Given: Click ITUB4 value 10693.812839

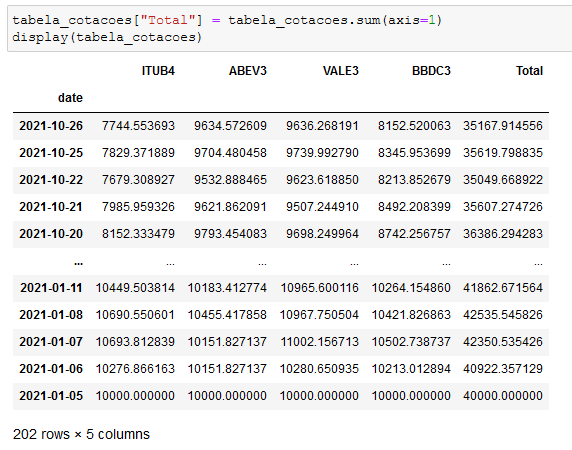Looking at the screenshot, I should point(135,342).
